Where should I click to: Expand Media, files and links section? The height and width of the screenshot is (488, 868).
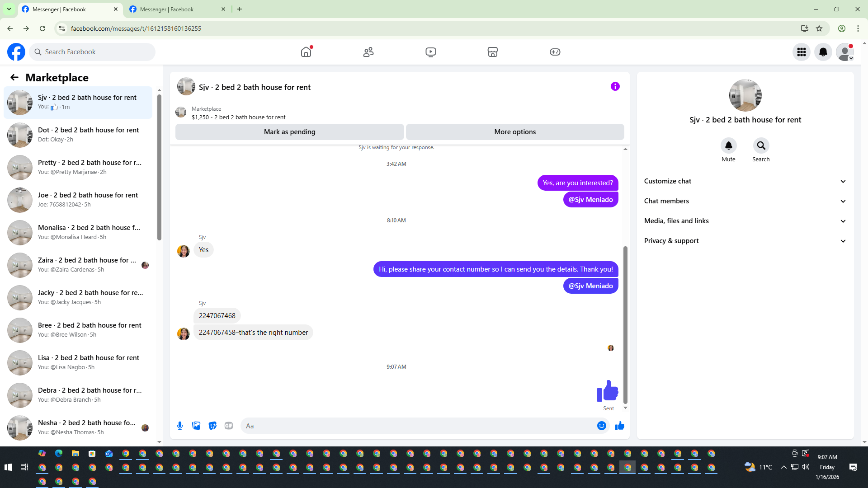[745, 221]
